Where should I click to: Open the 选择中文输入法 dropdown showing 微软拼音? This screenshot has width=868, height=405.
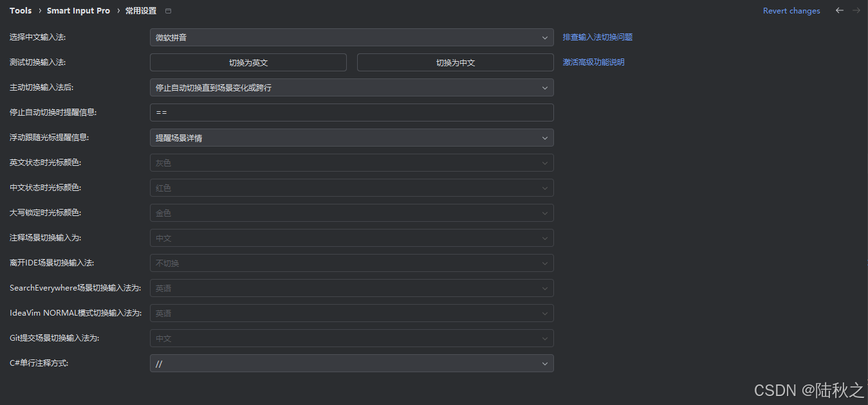coord(351,37)
